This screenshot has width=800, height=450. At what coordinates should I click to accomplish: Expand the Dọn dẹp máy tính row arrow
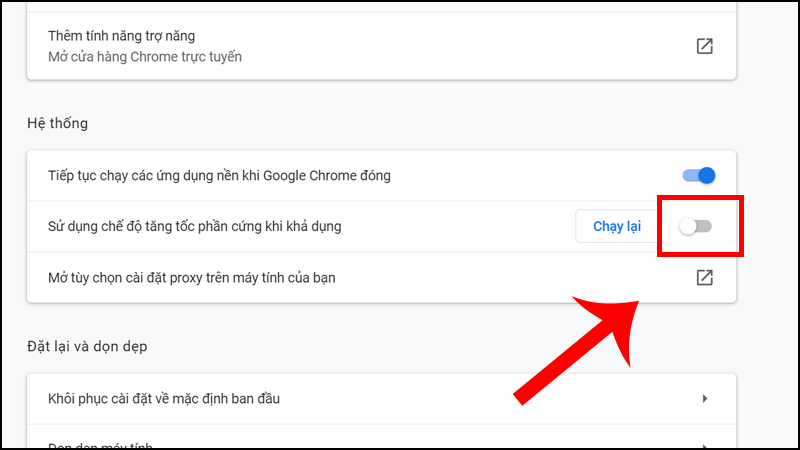(x=705, y=447)
